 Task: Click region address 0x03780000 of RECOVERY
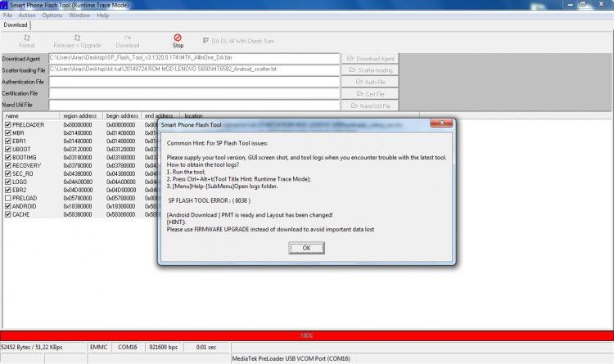(78, 165)
